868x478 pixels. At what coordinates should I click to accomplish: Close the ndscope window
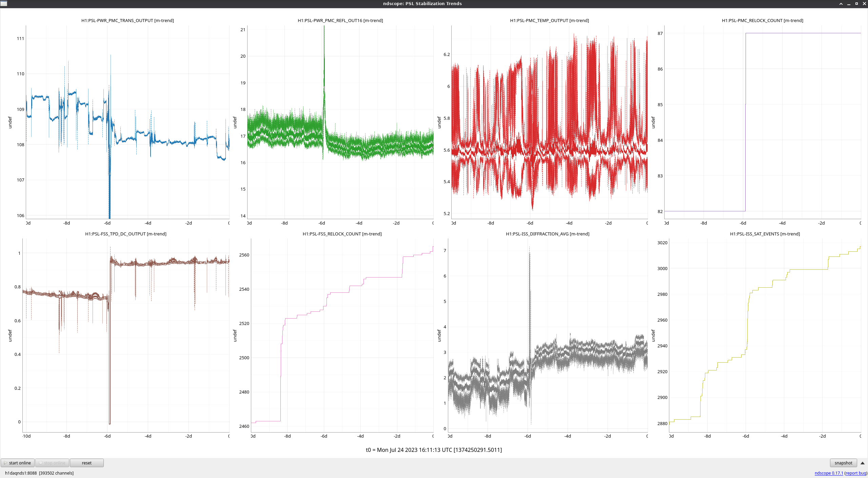[864, 4]
